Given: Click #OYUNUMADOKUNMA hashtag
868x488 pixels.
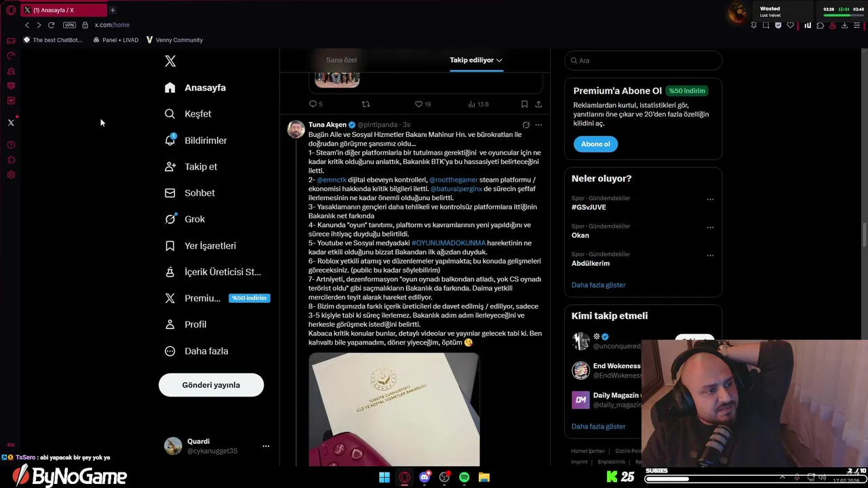Looking at the screenshot, I should (x=448, y=243).
